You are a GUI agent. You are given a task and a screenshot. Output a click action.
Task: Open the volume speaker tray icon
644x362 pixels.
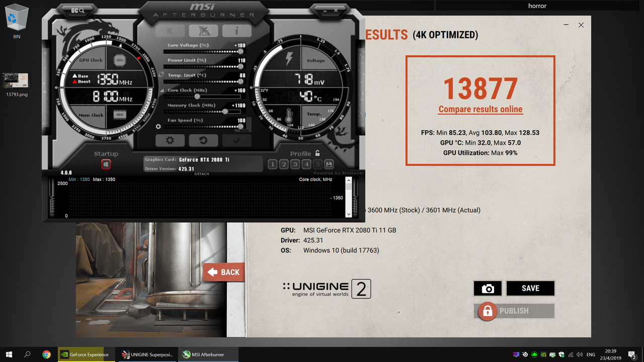[580, 354]
